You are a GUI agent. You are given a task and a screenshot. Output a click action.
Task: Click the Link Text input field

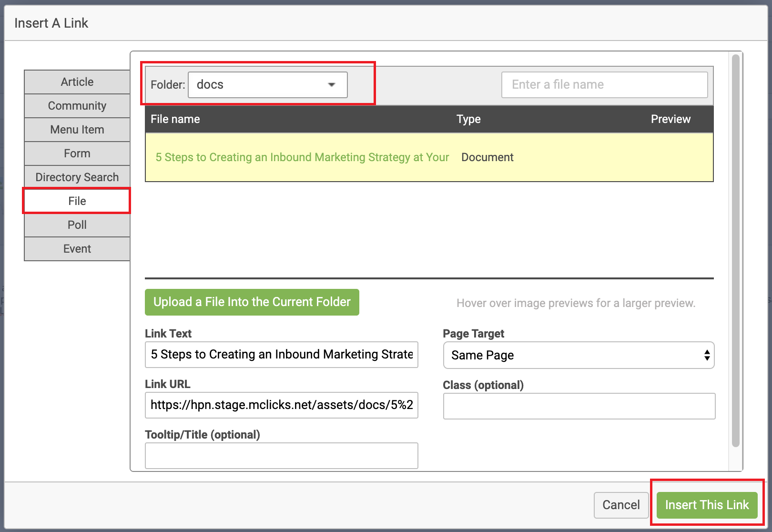(282, 355)
